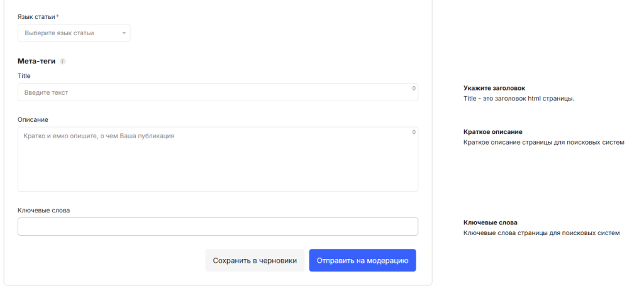The image size is (644, 291).
Task: Click the Title label above the text field
Action: click(25, 75)
